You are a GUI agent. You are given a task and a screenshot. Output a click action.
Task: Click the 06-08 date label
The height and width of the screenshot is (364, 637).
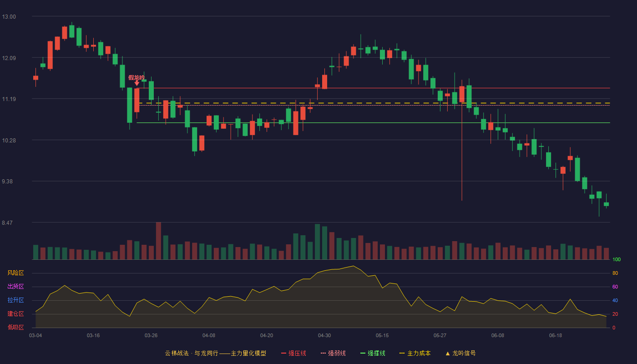498,335
